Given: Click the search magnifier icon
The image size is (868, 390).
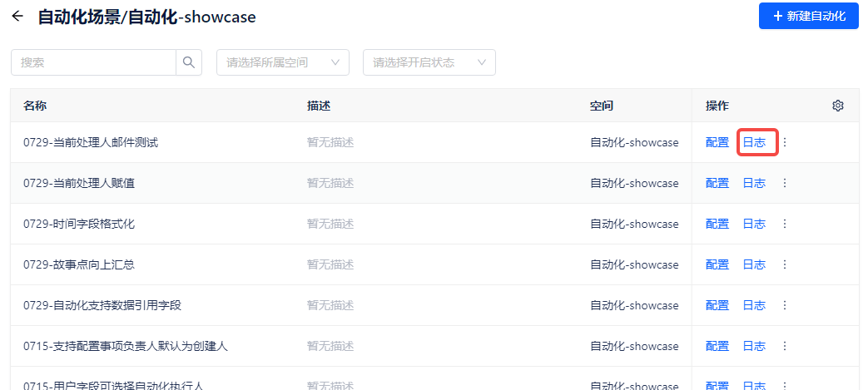Looking at the screenshot, I should [189, 62].
